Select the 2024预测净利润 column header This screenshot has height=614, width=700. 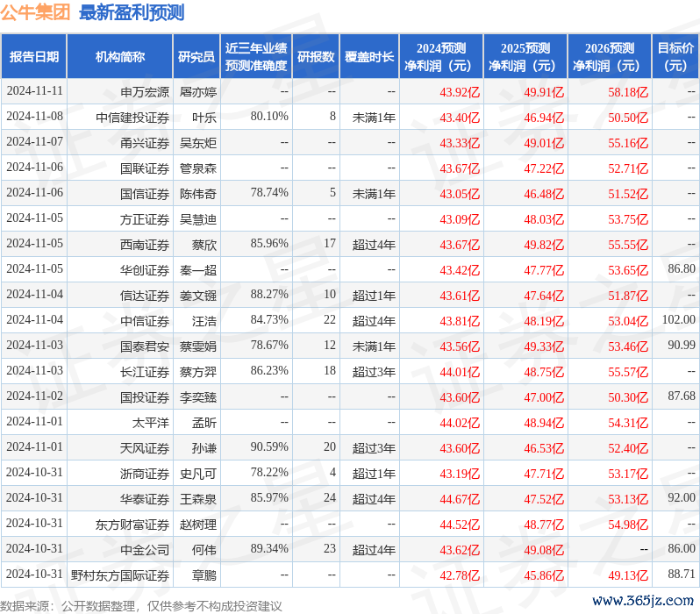click(x=441, y=57)
